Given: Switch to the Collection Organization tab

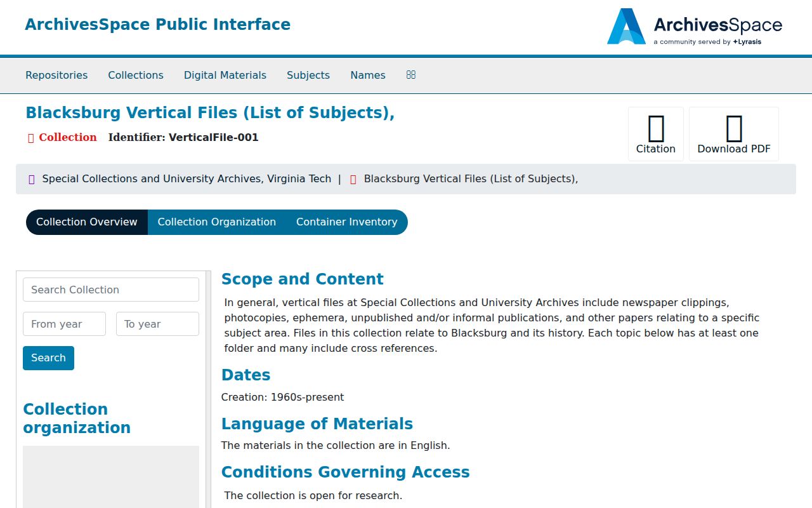Looking at the screenshot, I should (217, 222).
